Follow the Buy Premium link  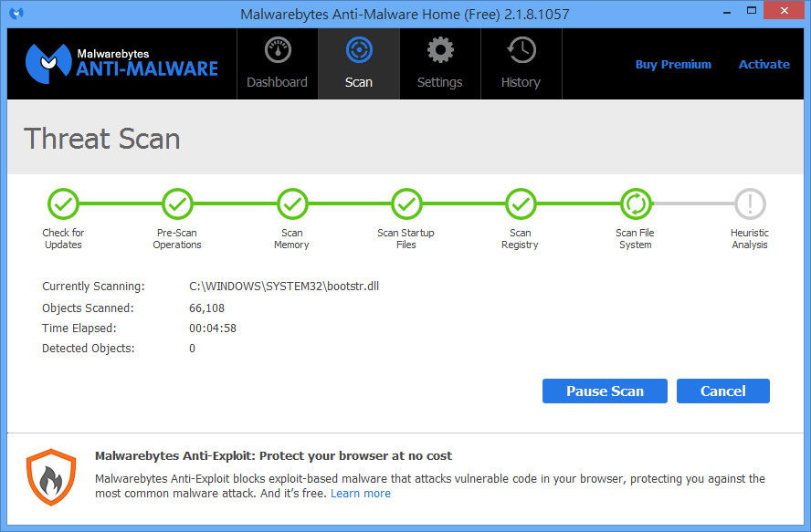coord(673,65)
